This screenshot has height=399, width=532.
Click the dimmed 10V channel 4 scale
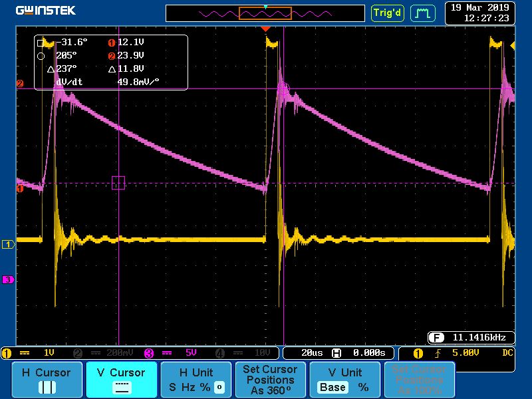point(262,353)
